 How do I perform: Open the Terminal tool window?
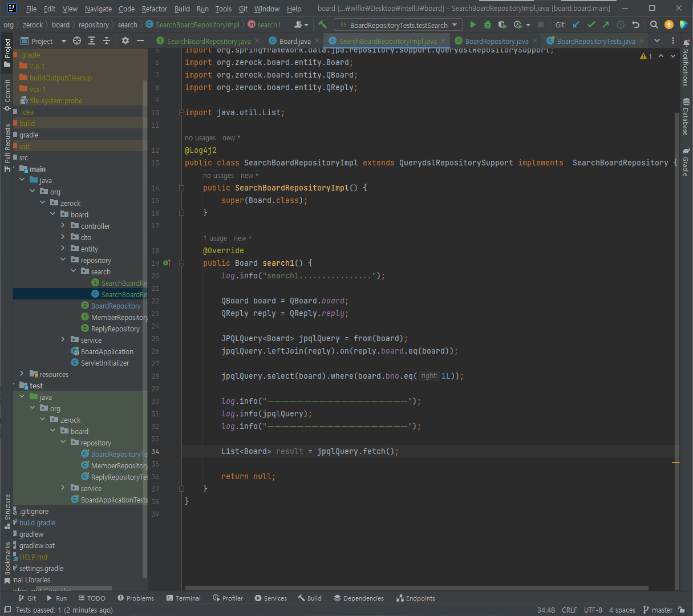(x=183, y=598)
